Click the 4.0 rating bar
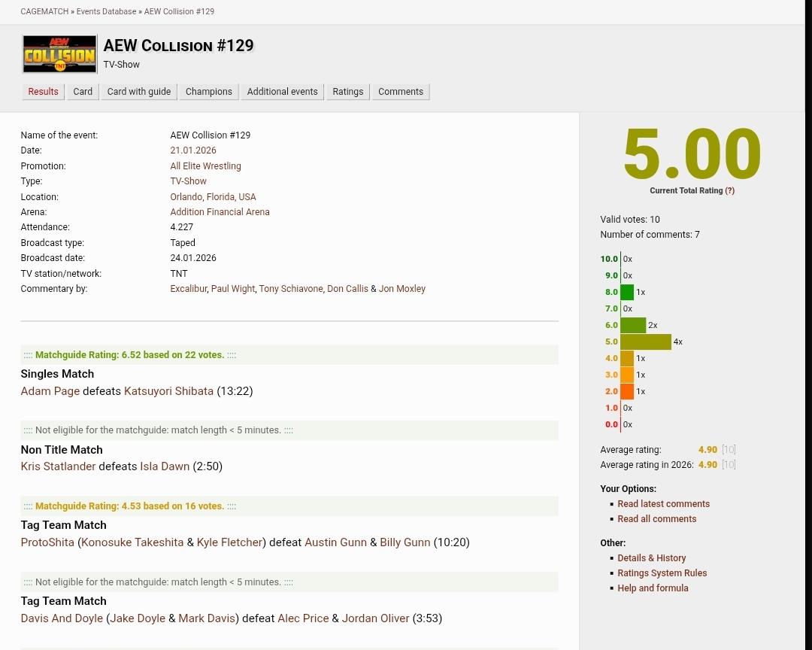Viewport: 812px width, 650px height. pos(627,358)
